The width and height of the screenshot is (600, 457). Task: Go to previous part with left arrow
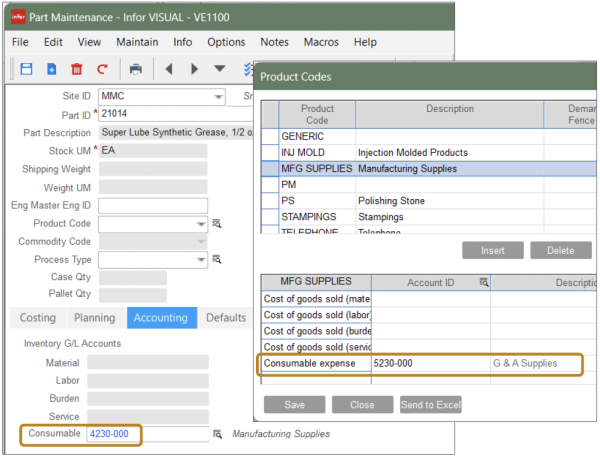point(169,69)
